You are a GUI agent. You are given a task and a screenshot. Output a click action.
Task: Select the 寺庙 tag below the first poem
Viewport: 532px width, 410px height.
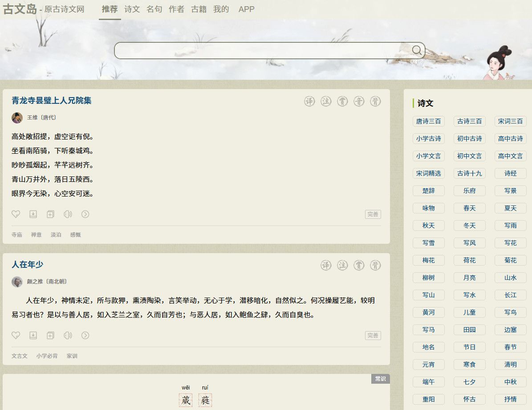click(x=17, y=235)
